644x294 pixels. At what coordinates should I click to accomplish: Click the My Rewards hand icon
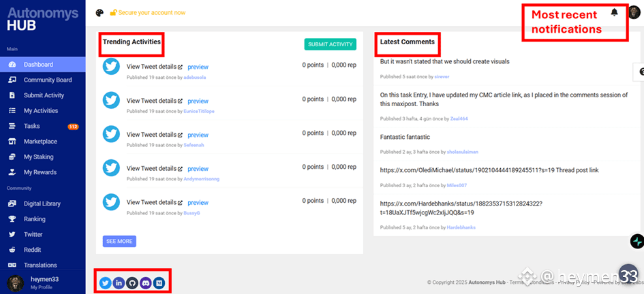12,172
